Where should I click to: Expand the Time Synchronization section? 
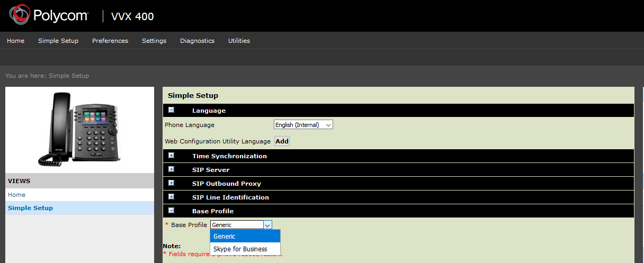point(171,156)
